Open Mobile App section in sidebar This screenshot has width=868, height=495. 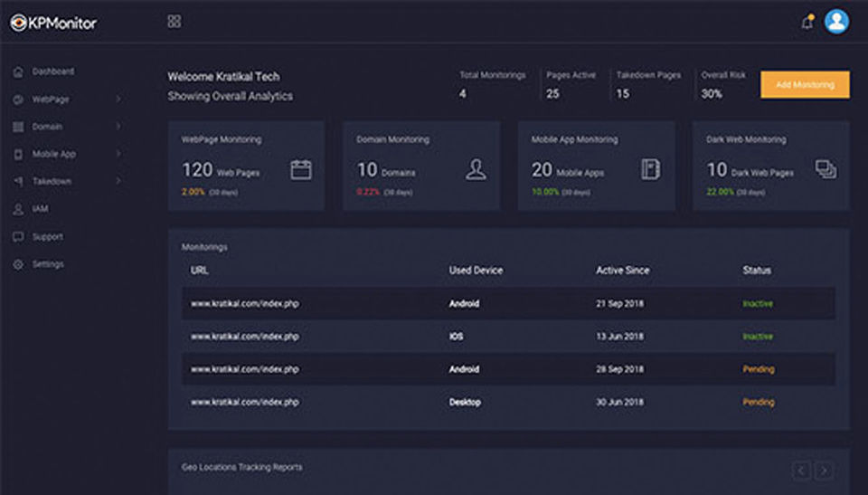[x=53, y=154]
